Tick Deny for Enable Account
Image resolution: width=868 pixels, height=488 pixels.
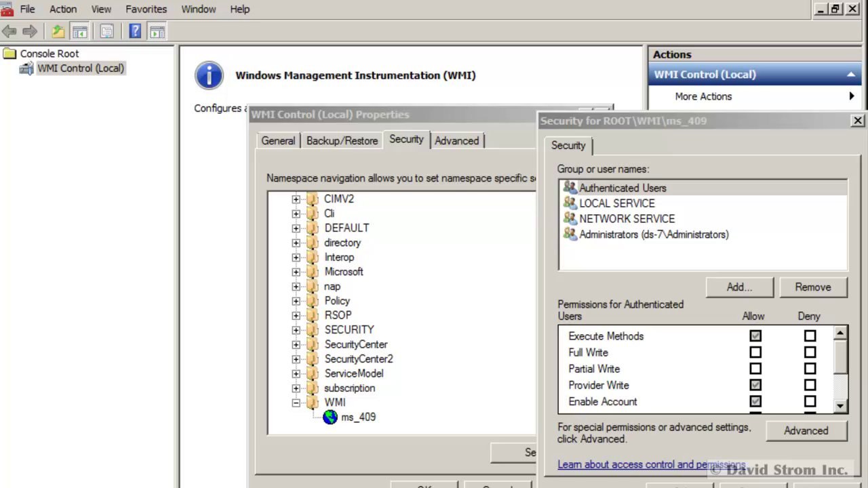(810, 401)
